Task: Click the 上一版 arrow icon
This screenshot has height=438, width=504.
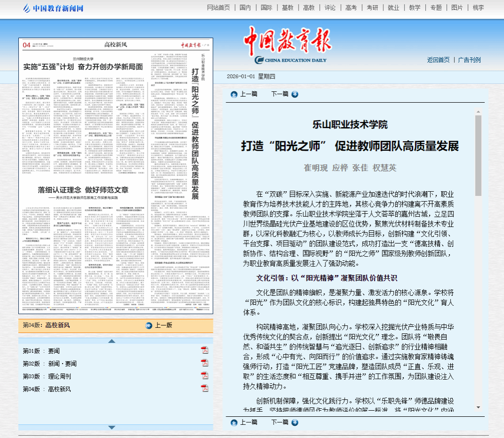Action: (149, 325)
